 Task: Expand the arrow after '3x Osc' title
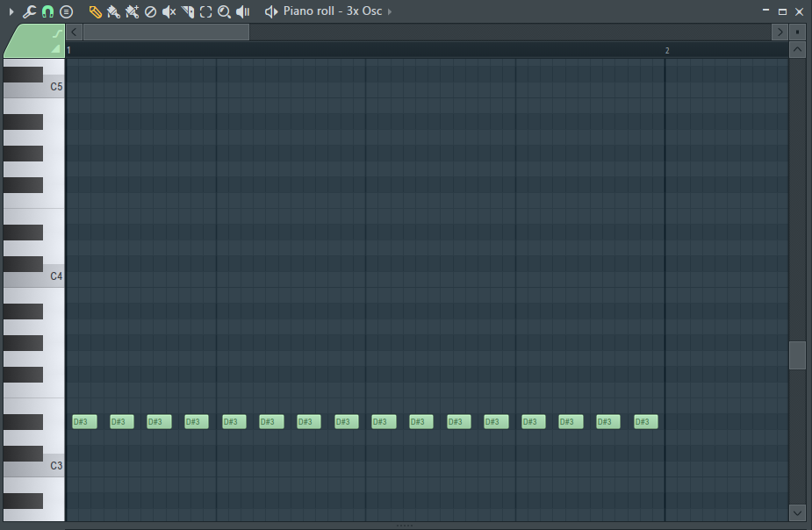coord(390,11)
